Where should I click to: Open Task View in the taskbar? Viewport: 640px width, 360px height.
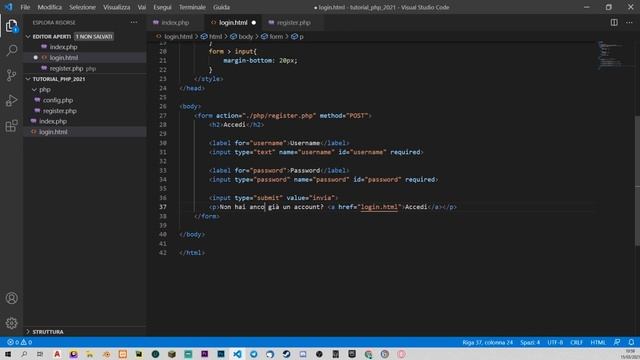(x=40, y=354)
